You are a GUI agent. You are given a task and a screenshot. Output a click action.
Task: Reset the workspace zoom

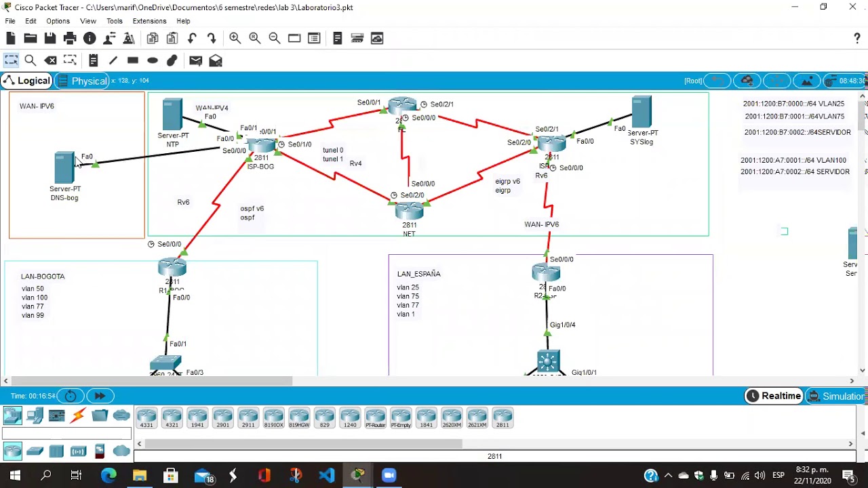254,39
